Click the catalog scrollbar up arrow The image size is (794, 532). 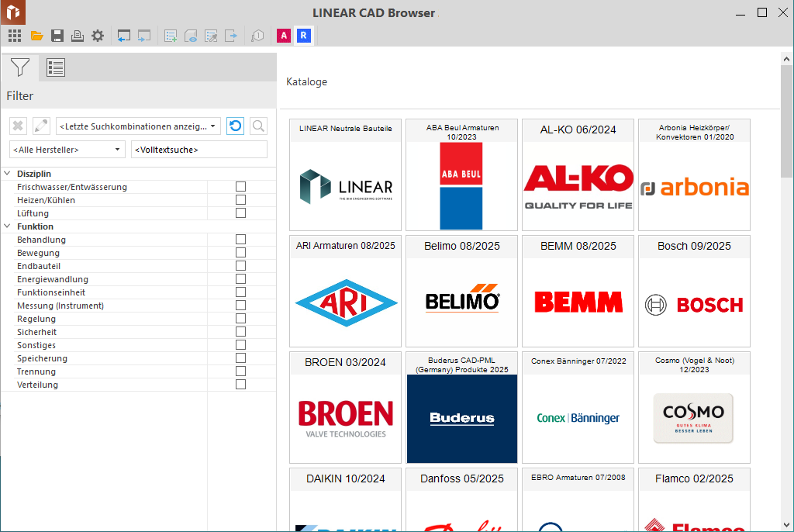(x=786, y=59)
